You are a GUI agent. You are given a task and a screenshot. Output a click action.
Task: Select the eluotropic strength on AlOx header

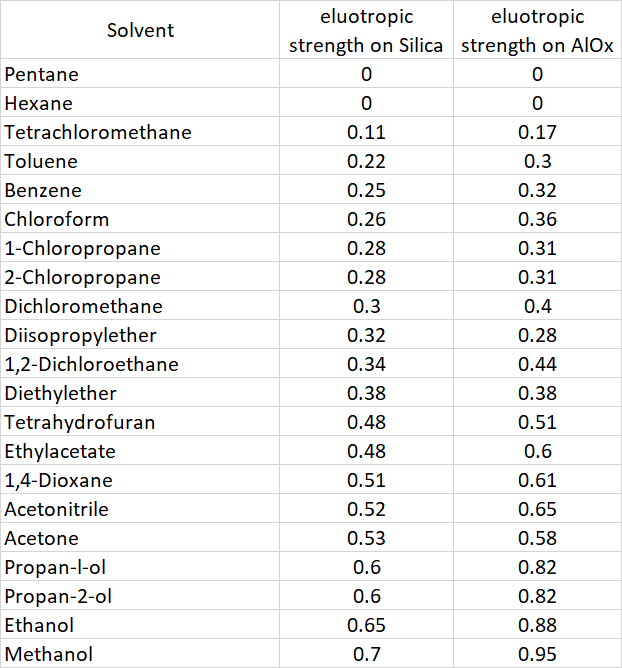pyautogui.click(x=537, y=31)
